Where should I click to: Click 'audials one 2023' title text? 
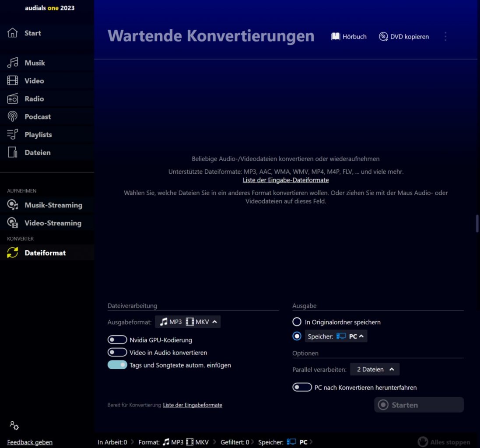point(49,8)
